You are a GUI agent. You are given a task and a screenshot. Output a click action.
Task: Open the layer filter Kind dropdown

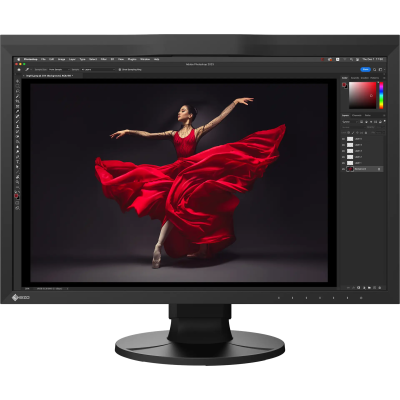350,122
